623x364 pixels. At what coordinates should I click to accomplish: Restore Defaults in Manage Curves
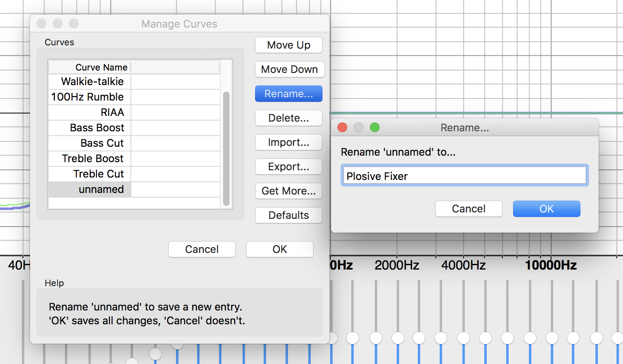[x=288, y=215]
